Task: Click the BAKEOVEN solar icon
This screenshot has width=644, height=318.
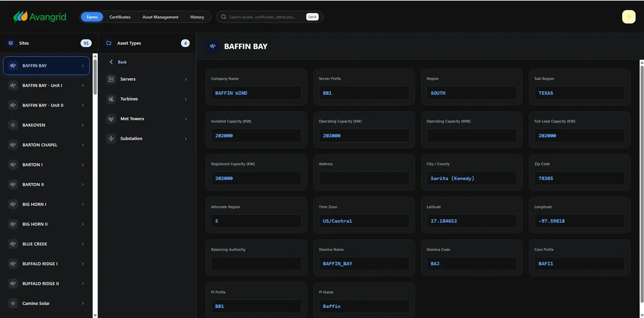Action: (13, 125)
